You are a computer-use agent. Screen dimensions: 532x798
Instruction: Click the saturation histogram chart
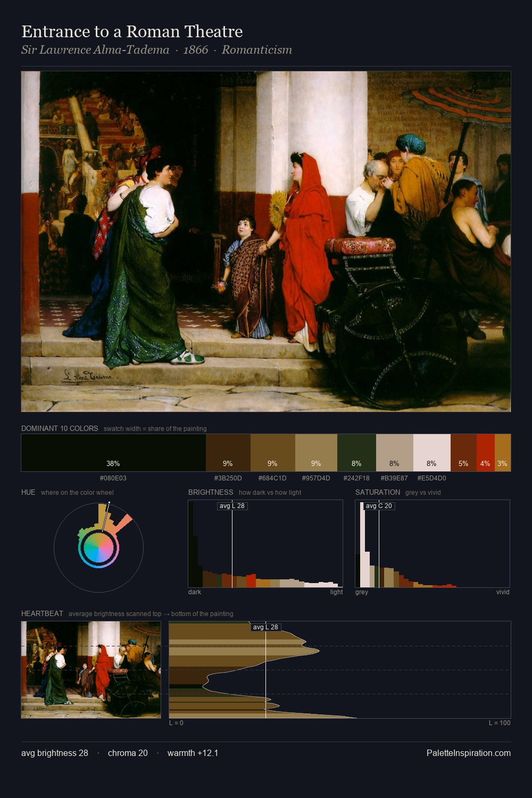pos(433,544)
